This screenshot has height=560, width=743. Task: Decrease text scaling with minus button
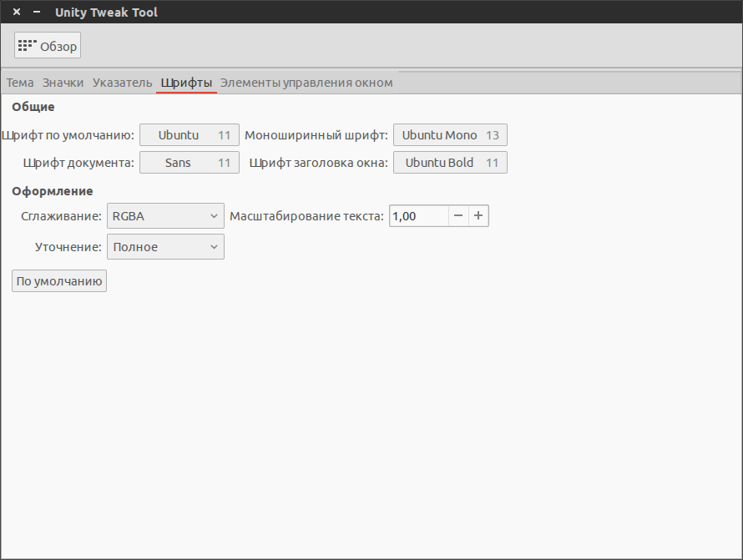458,216
